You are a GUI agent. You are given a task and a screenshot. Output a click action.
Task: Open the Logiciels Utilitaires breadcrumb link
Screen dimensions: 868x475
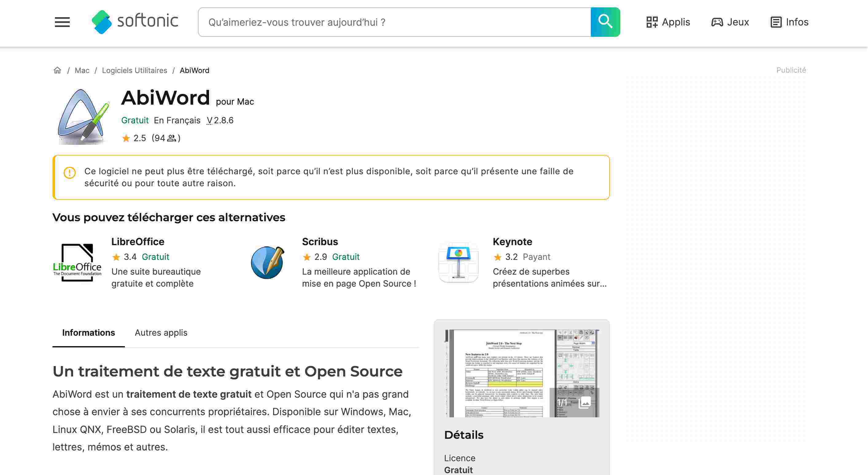(134, 70)
